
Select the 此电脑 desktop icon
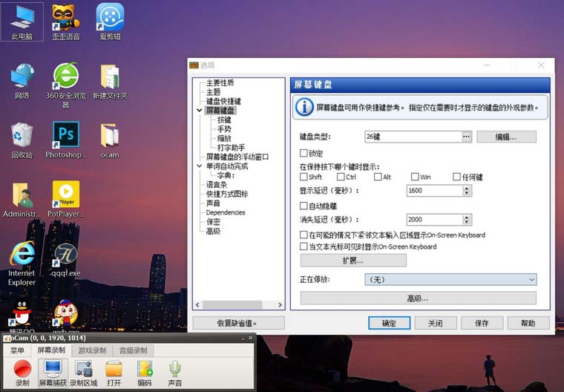click(x=22, y=22)
